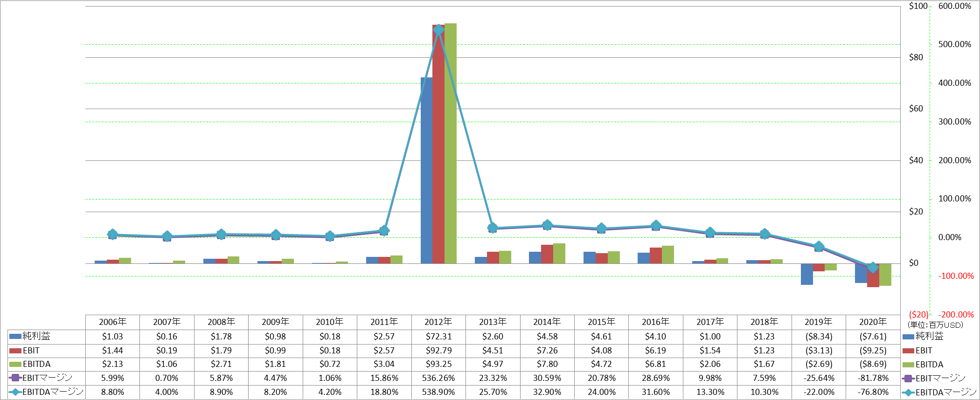The height and width of the screenshot is (400, 980).
Task: Click the 2010年 column header
Action: [x=330, y=322]
